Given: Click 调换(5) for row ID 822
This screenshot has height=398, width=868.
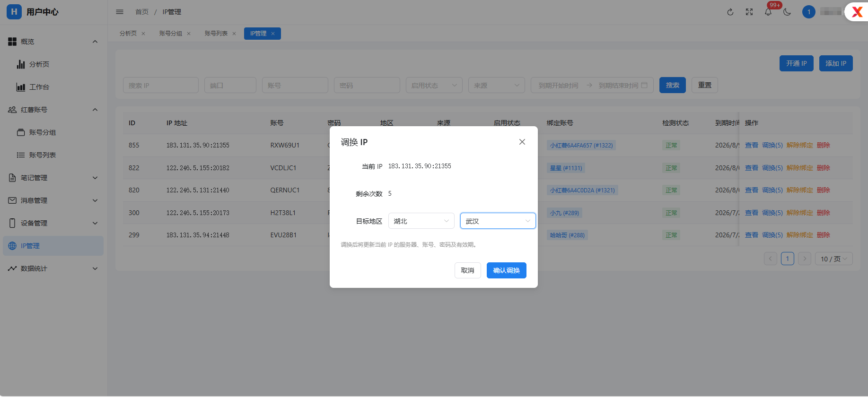Looking at the screenshot, I should click(x=772, y=168).
